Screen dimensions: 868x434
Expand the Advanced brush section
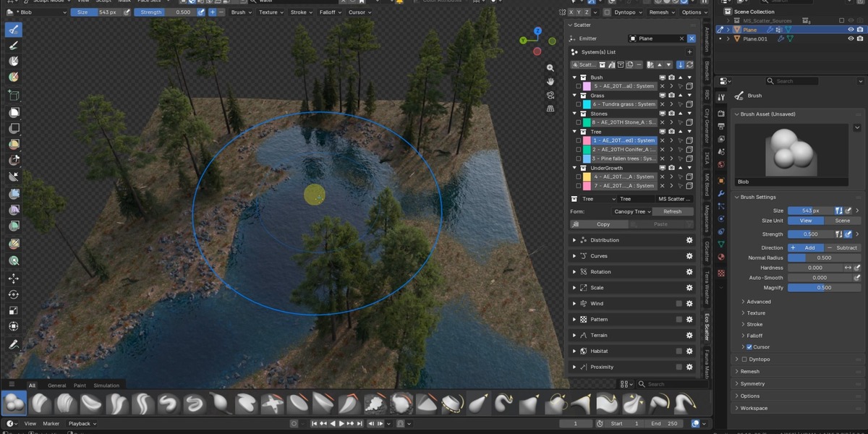(758, 302)
